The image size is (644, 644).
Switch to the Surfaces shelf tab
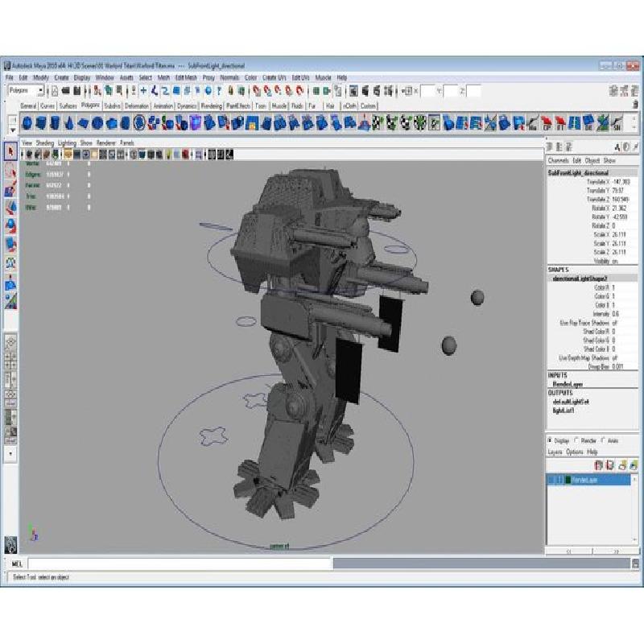pos(68,106)
